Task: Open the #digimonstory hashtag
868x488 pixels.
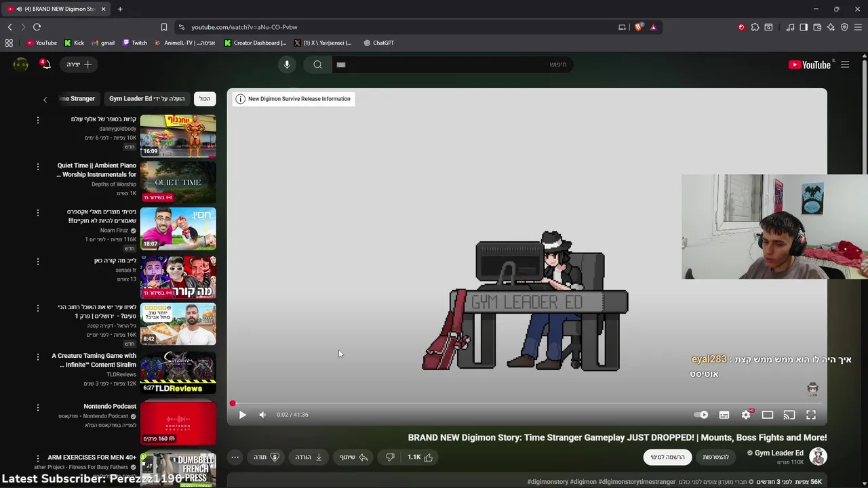Action: 548,482
